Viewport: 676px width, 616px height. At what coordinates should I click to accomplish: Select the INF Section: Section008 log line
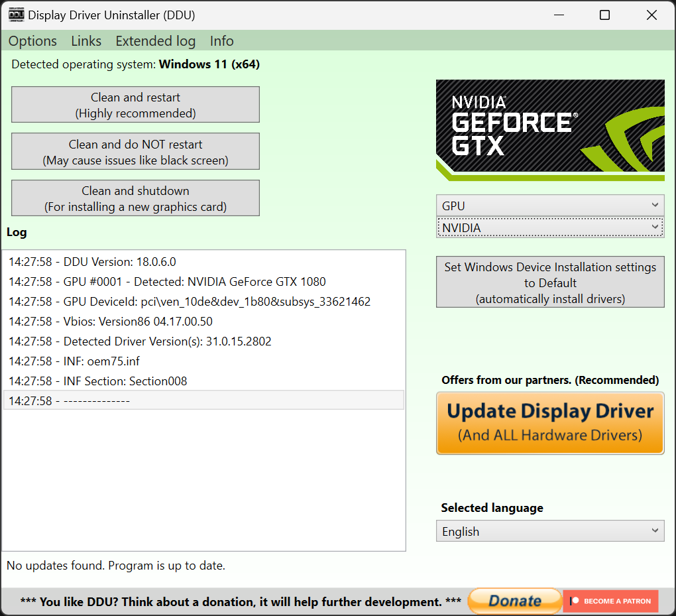203,381
